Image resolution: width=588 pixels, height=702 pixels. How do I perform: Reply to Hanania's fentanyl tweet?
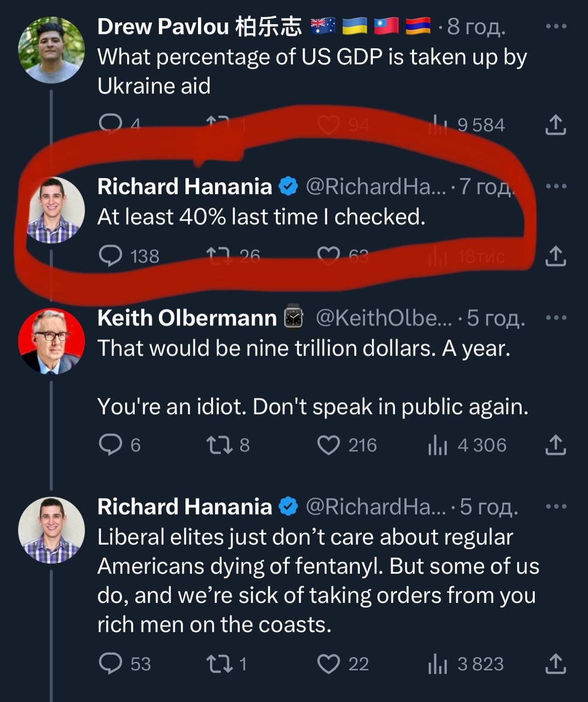(110, 664)
